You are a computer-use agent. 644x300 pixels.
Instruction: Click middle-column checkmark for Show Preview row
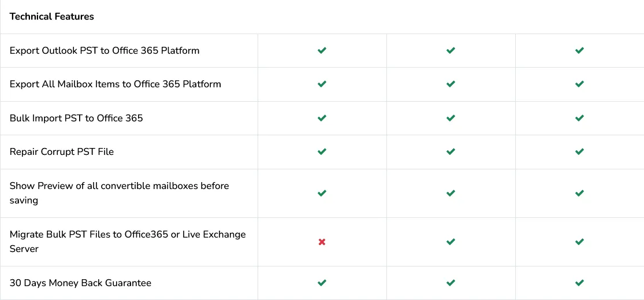pos(451,193)
